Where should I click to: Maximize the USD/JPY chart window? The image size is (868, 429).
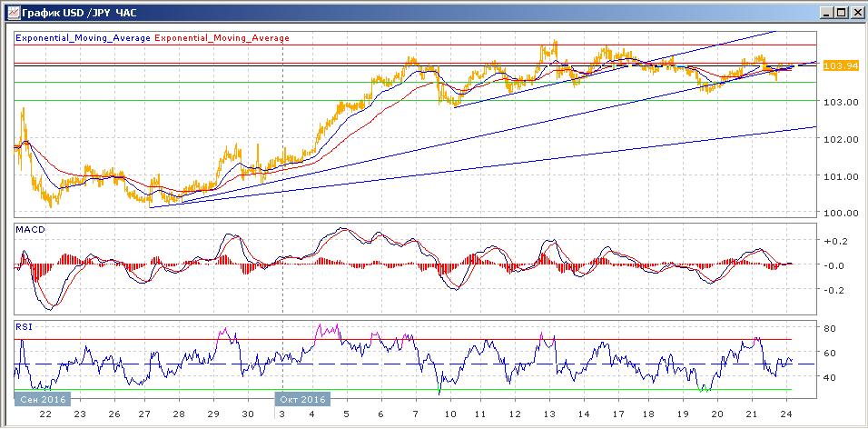841,12
